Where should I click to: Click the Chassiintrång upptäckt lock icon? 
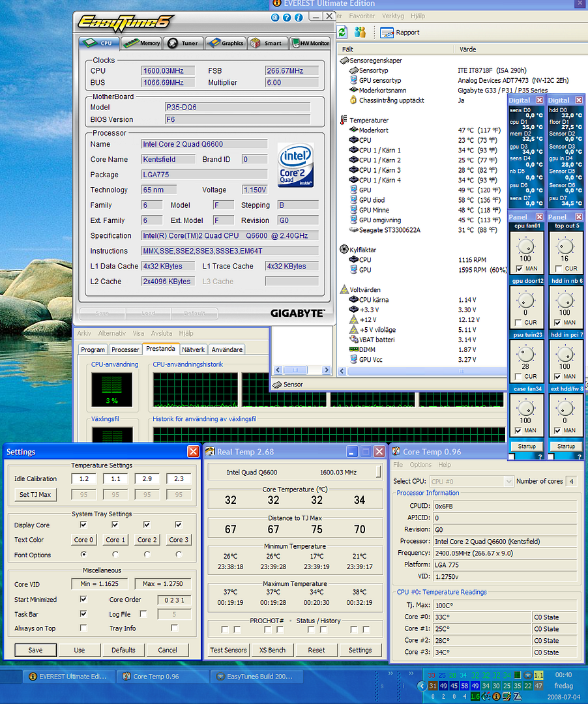click(x=353, y=100)
